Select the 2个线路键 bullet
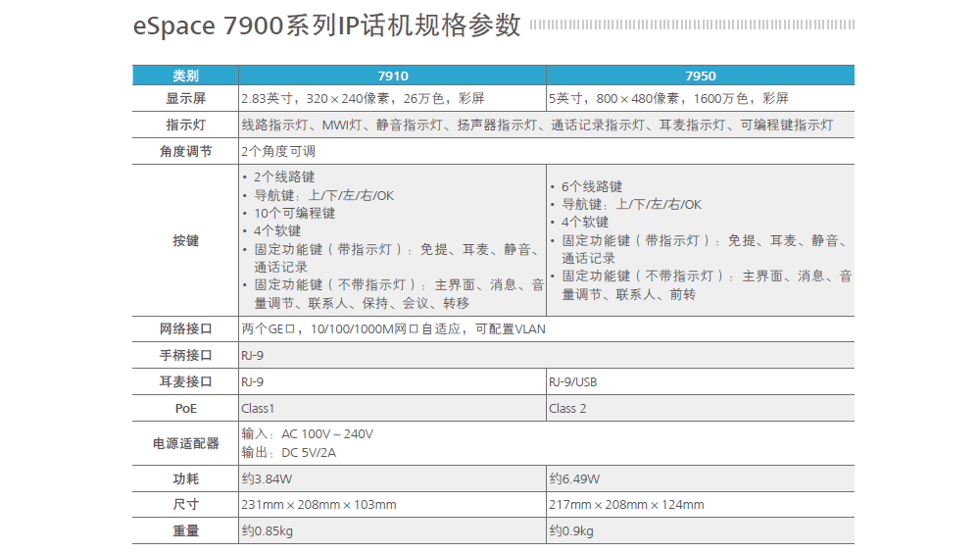Screen dimensions: 980x553 click(284, 177)
